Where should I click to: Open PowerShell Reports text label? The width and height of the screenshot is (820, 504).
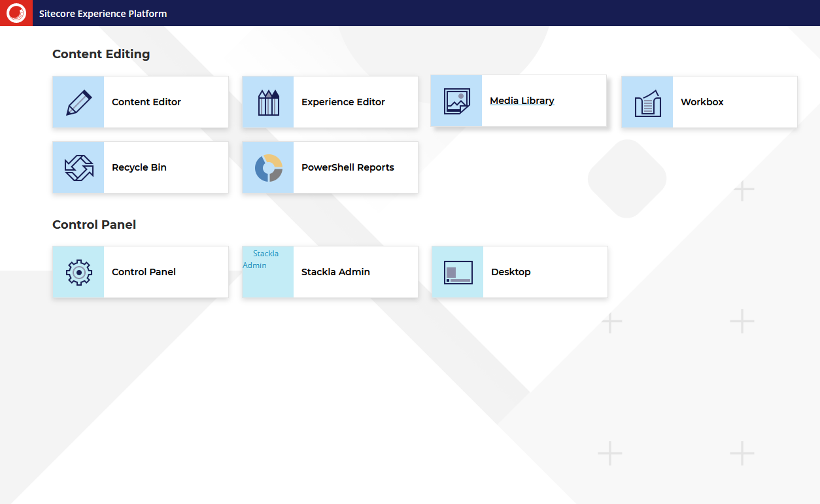[x=348, y=167]
